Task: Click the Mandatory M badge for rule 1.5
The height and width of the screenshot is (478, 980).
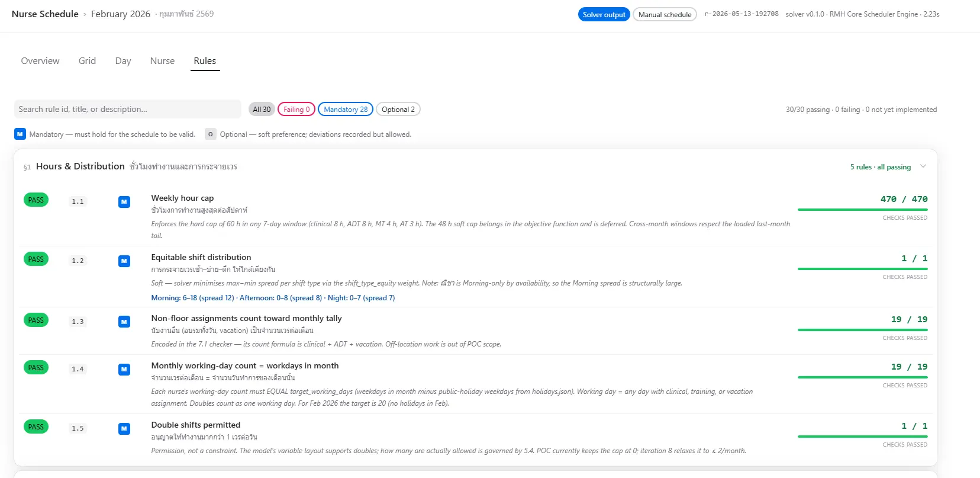Action: click(124, 429)
